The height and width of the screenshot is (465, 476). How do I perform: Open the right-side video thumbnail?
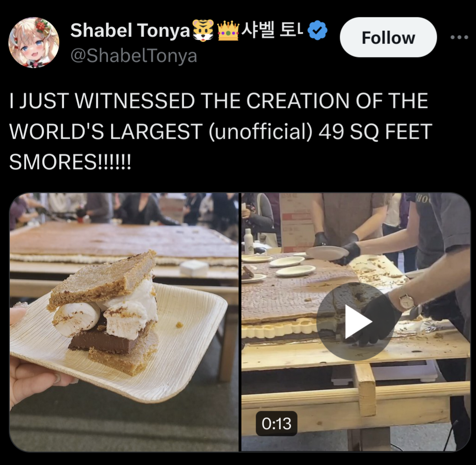pyautogui.click(x=356, y=322)
